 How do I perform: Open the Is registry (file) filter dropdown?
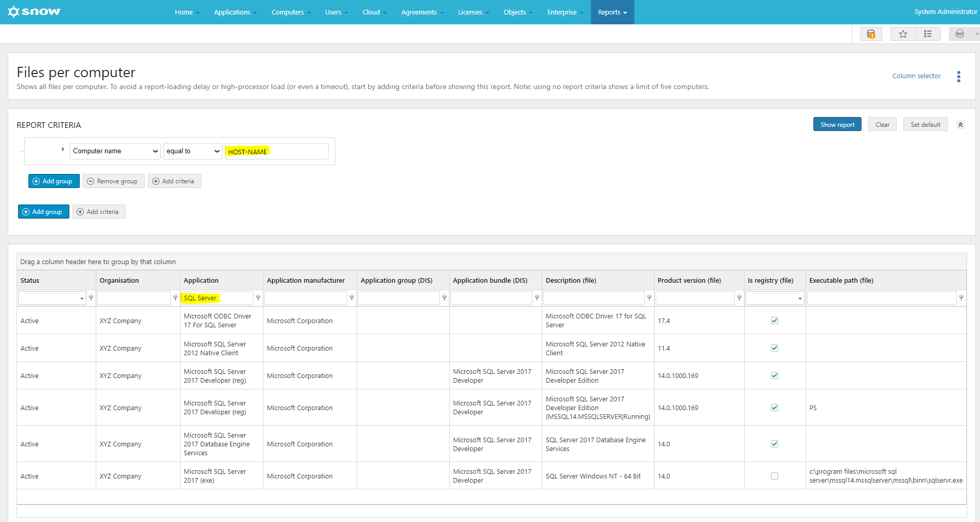pyautogui.click(x=800, y=298)
